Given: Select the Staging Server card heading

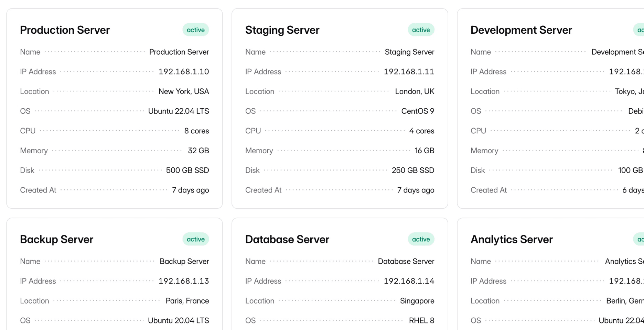Looking at the screenshot, I should (x=282, y=30).
